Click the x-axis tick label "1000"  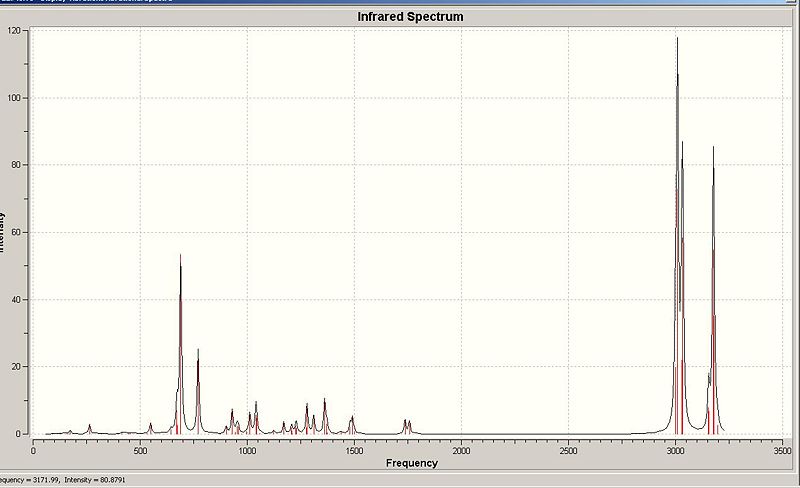coord(247,451)
